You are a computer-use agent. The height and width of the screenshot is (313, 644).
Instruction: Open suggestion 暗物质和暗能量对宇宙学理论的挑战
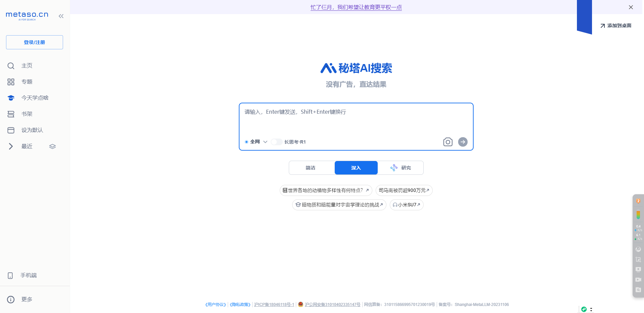coord(339,205)
